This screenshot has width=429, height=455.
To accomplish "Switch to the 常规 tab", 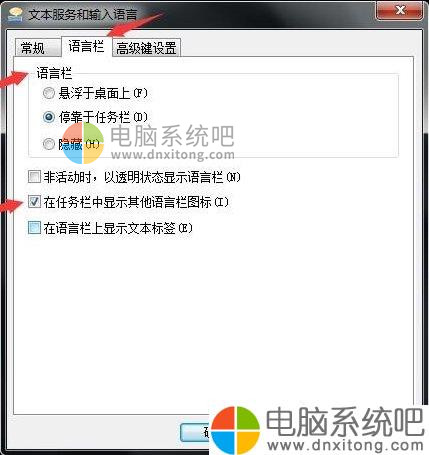I will click(x=33, y=48).
